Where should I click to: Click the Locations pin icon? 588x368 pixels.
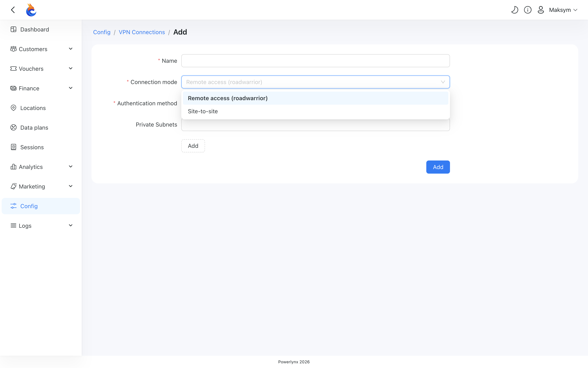pos(13,108)
